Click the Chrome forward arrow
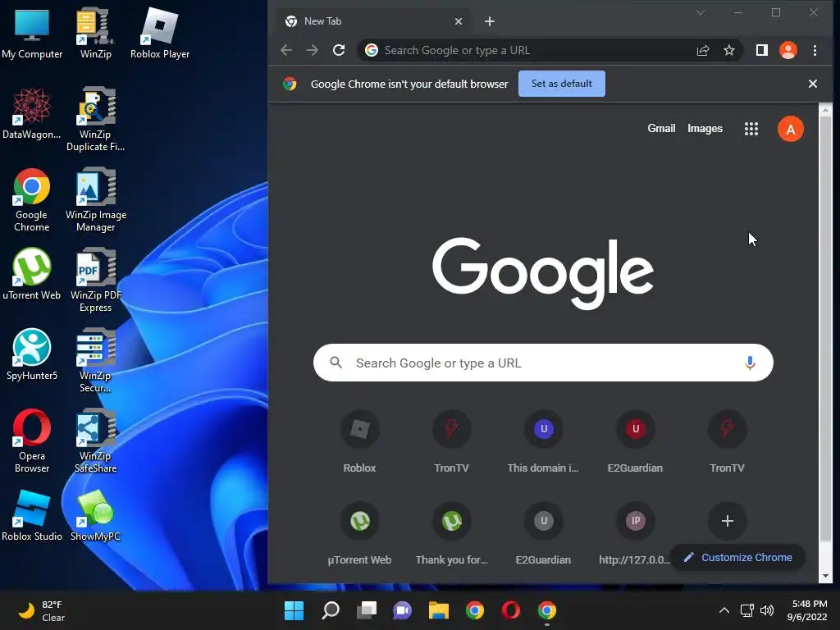 (x=313, y=50)
